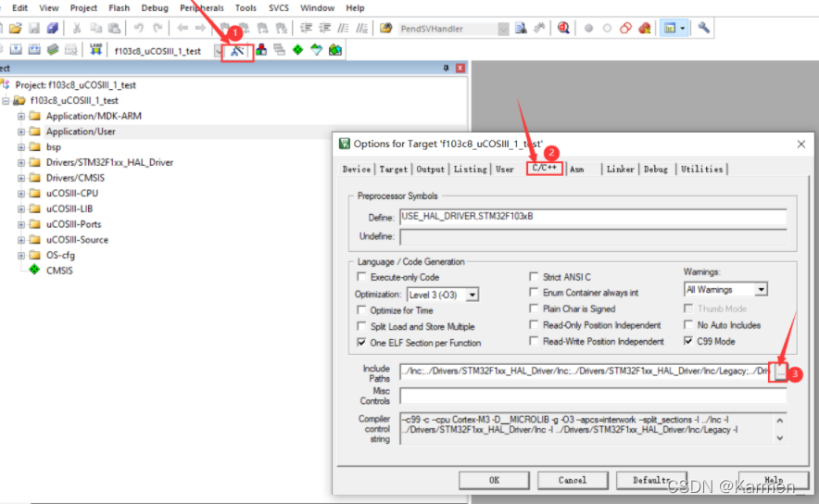819x504 pixels.
Task: Expand the uCOSIII-Source folder
Action: tap(21, 240)
